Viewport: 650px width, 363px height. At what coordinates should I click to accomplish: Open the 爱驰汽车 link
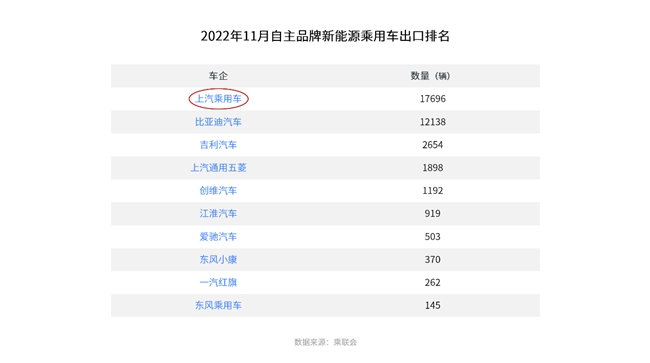[x=218, y=237]
